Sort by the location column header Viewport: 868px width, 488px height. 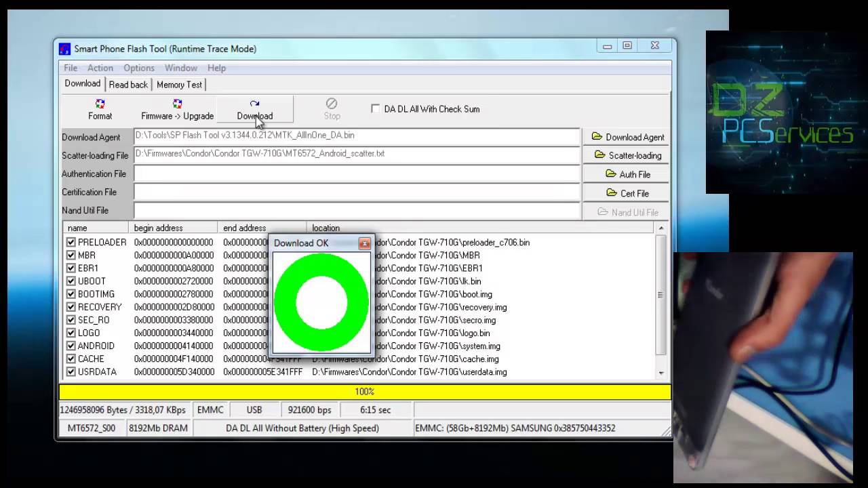click(480, 228)
